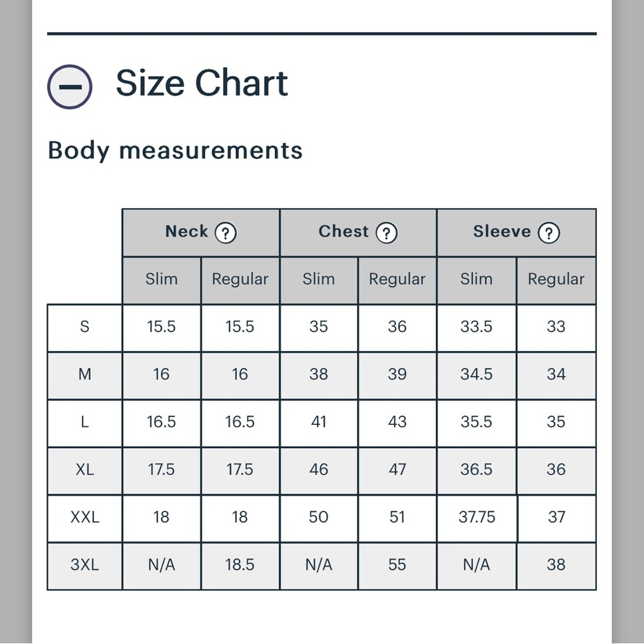This screenshot has width=644, height=644.
Task: Collapse the Size Chart section
Action: point(70,87)
